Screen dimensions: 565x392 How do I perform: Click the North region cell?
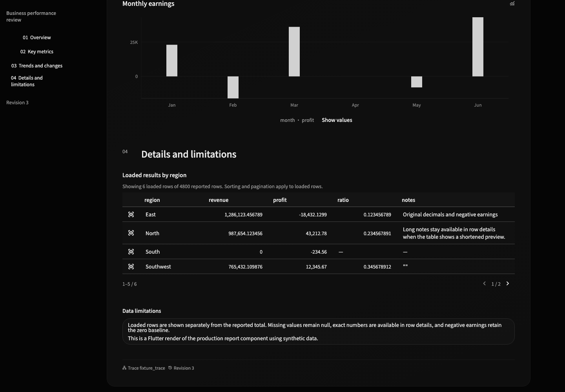click(x=152, y=233)
